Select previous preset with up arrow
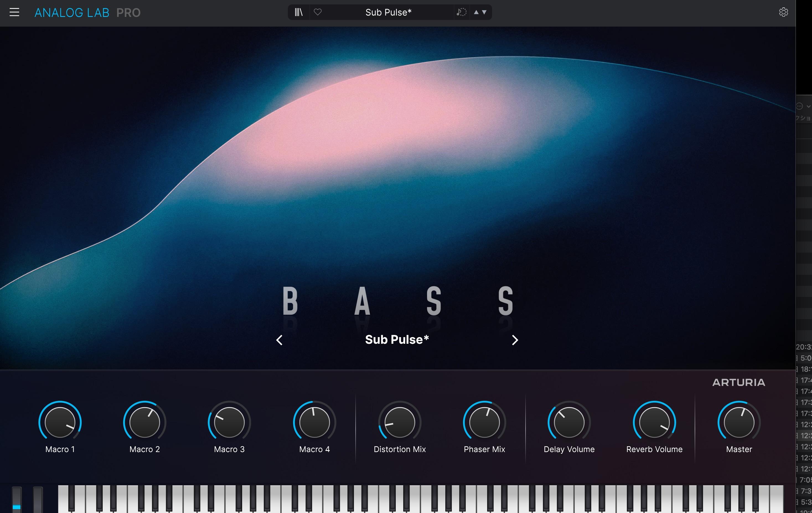 pos(476,12)
